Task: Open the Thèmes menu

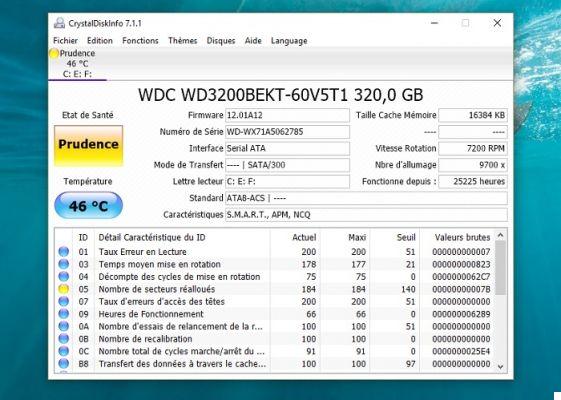Action: (x=182, y=41)
